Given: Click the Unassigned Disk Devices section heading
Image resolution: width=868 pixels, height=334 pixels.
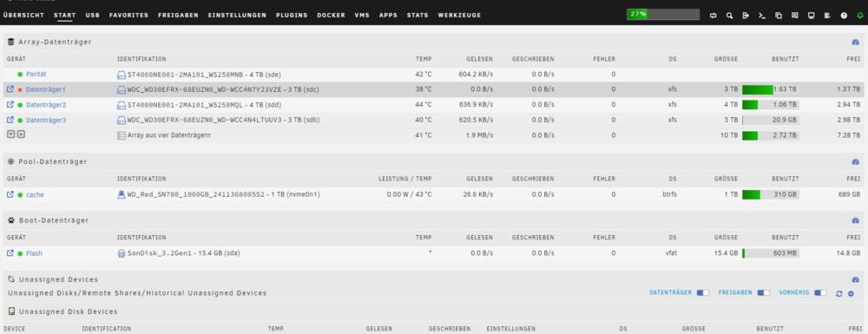Looking at the screenshot, I should click(x=68, y=312).
